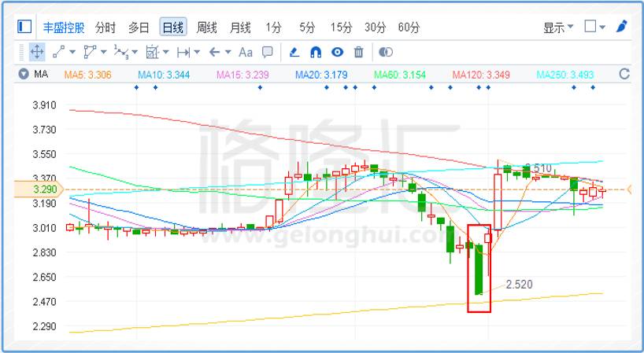The image size is (644, 353).
Task: Select the chart measurement grid tool
Action: (x=153, y=52)
